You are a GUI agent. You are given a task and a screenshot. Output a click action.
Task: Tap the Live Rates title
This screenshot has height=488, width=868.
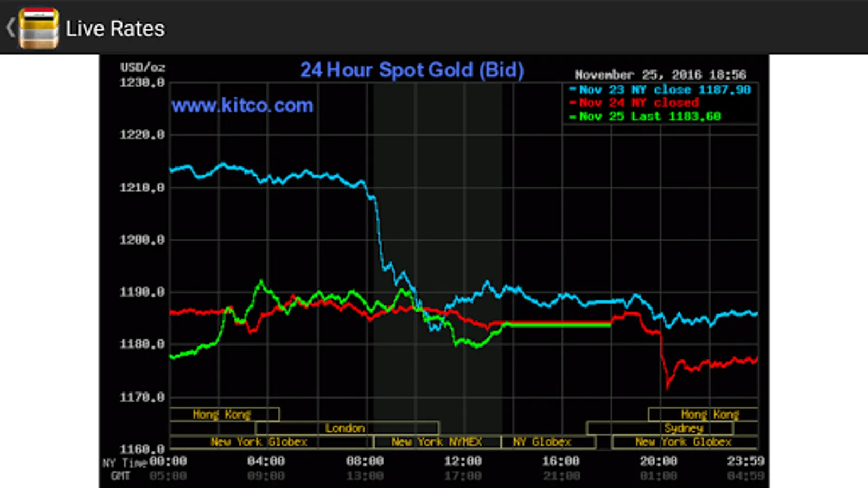coord(115,29)
